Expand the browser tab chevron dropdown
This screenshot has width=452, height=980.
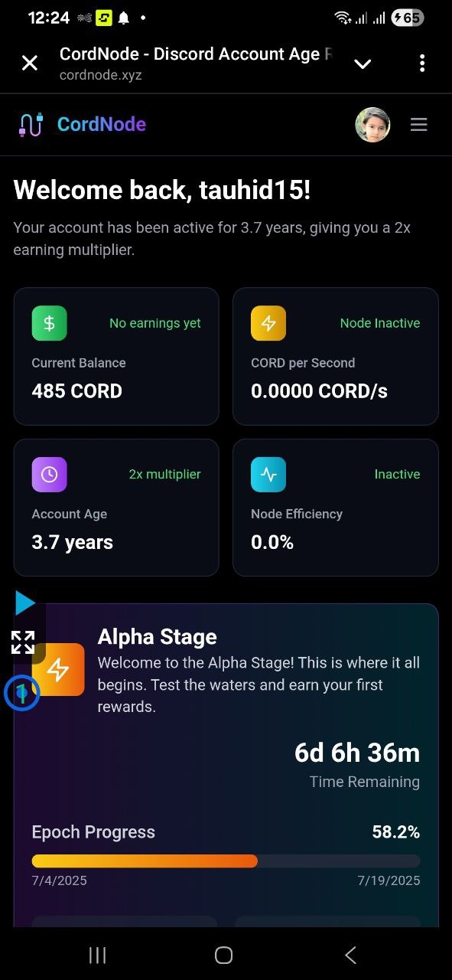click(x=363, y=64)
